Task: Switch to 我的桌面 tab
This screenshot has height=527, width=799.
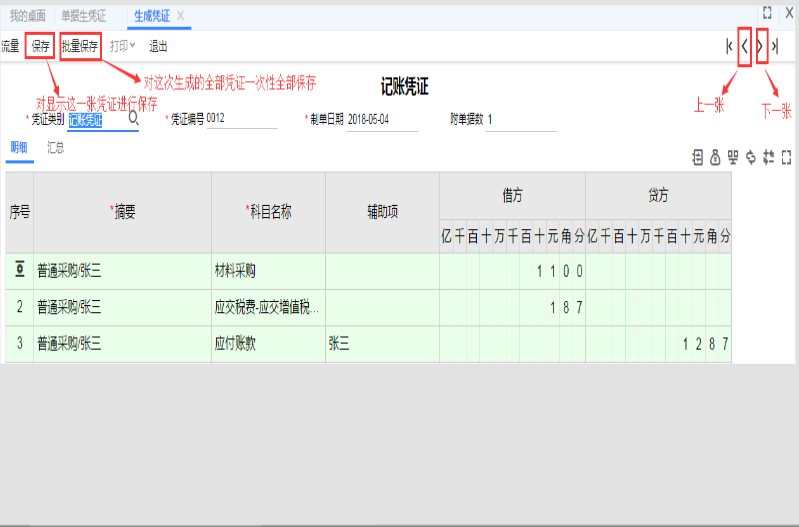Action: 27,15
